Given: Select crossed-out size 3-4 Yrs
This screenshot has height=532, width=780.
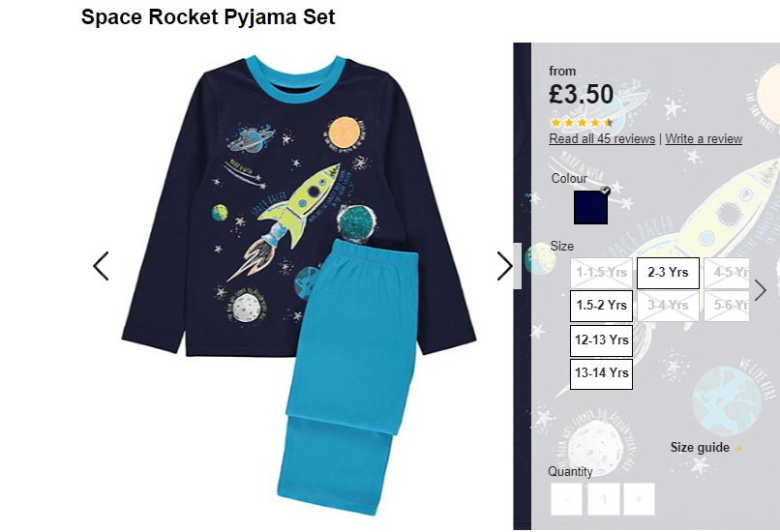Looking at the screenshot, I should coord(668,306).
